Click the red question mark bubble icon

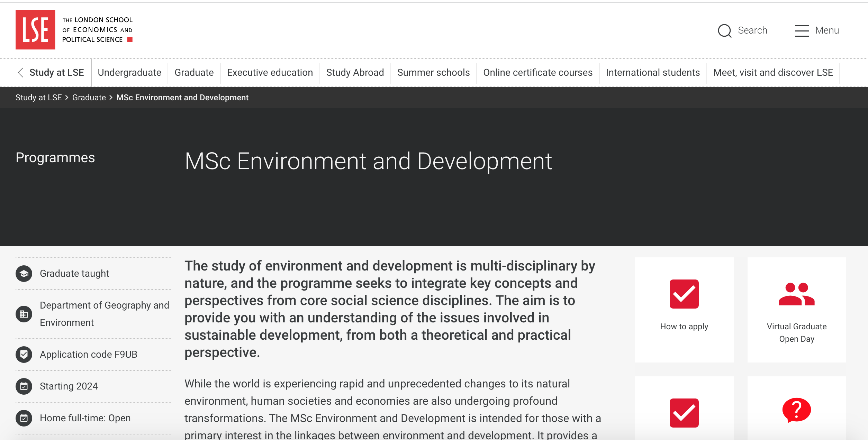coord(796,410)
